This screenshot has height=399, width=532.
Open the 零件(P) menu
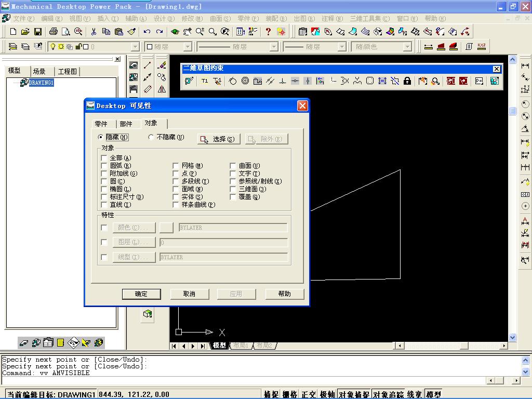[x=248, y=18]
